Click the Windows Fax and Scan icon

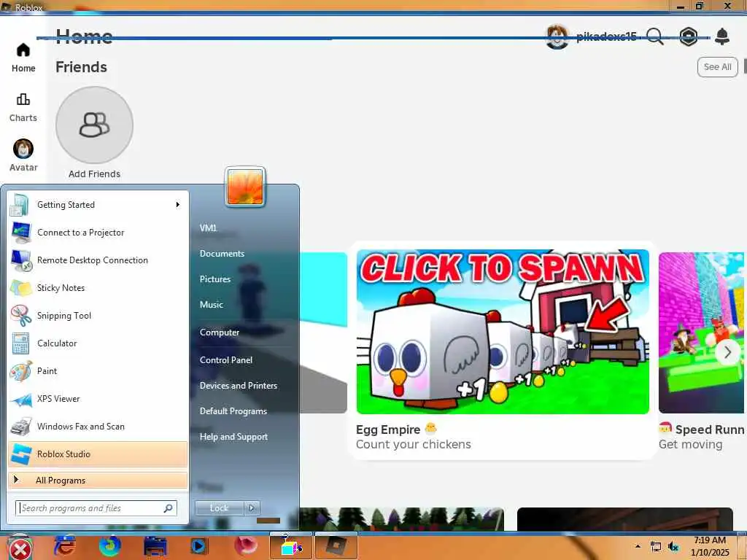pyautogui.click(x=20, y=427)
